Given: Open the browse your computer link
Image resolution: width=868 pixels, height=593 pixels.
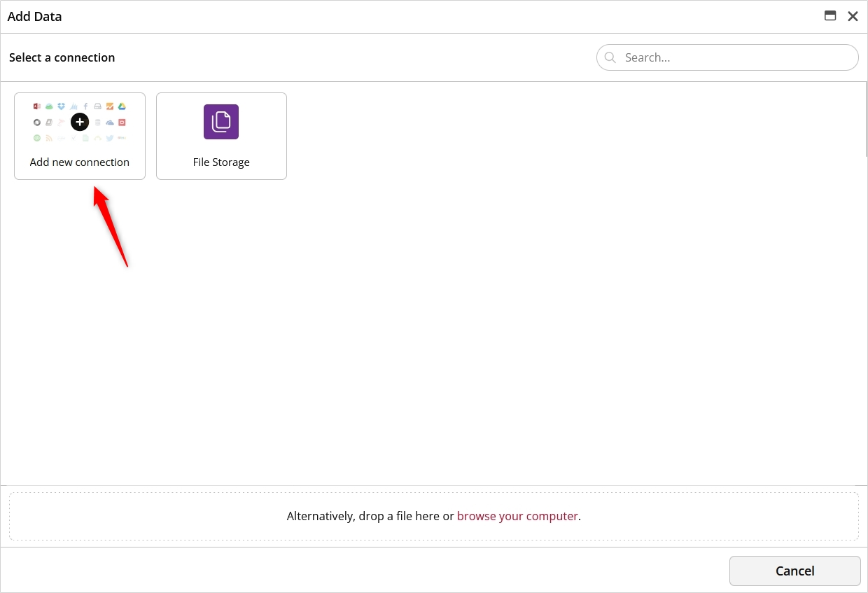Looking at the screenshot, I should point(517,516).
